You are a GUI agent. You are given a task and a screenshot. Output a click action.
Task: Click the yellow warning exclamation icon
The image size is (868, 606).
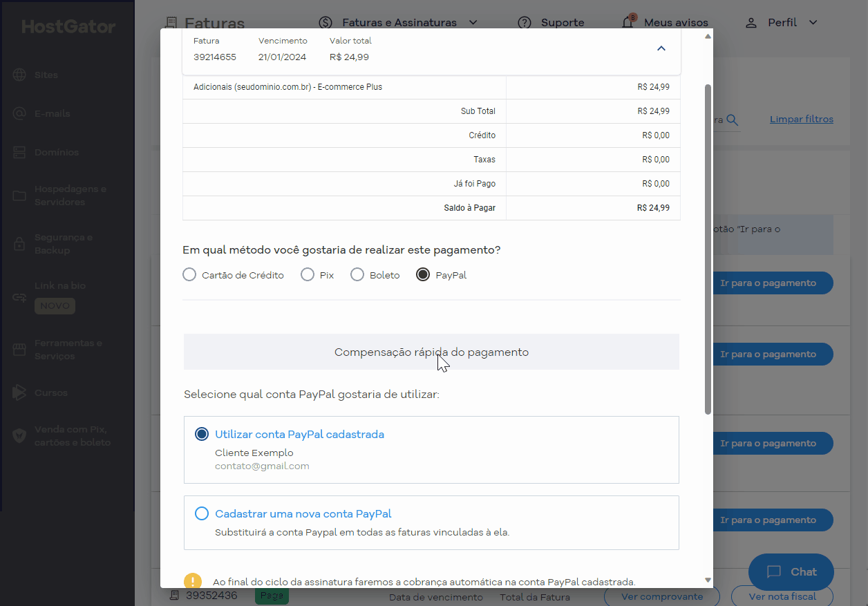click(193, 582)
